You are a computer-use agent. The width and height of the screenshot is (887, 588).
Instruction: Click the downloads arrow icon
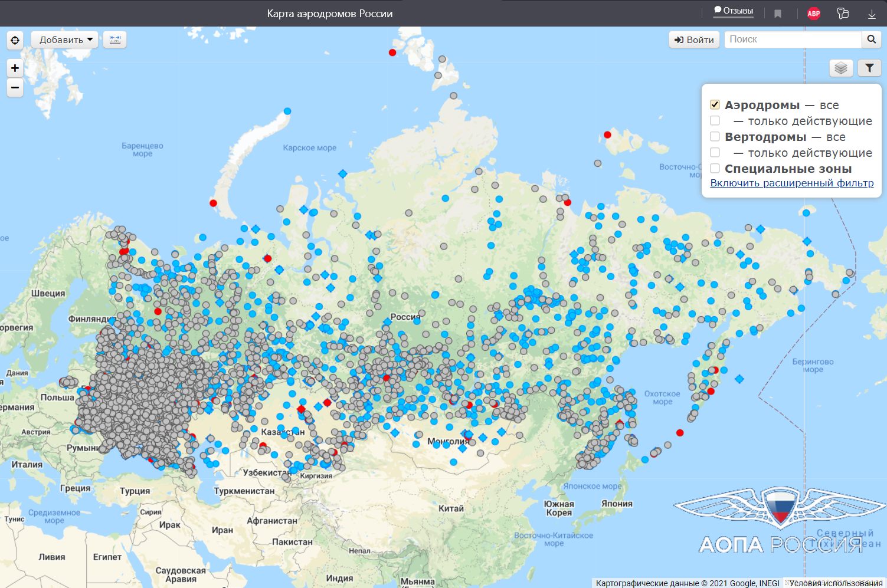tap(872, 14)
